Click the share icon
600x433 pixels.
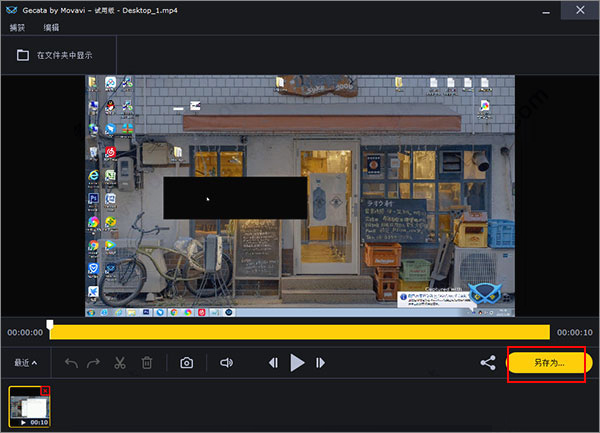point(488,363)
